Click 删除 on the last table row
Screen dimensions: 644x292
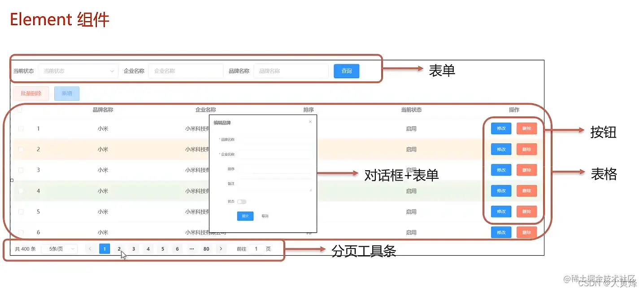[x=527, y=232]
